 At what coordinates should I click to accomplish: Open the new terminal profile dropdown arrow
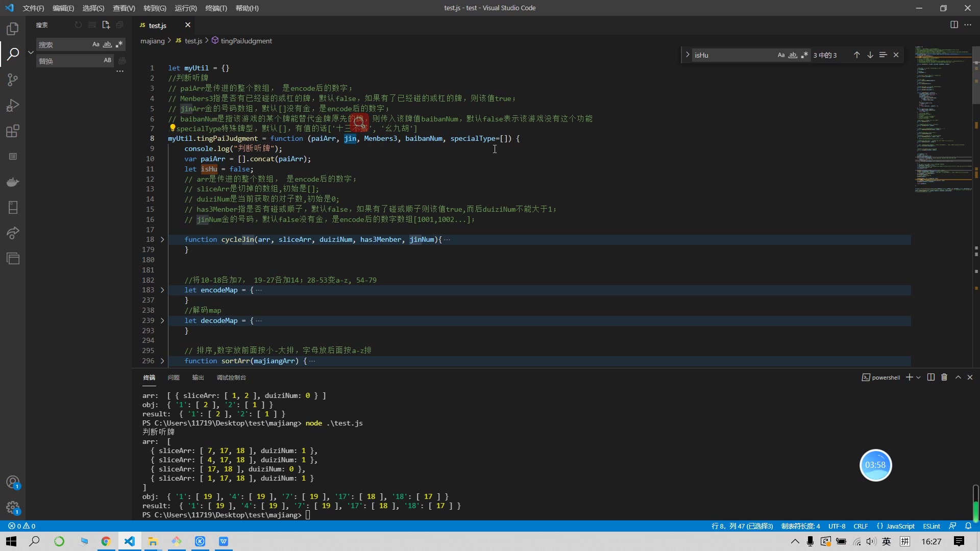tap(918, 377)
